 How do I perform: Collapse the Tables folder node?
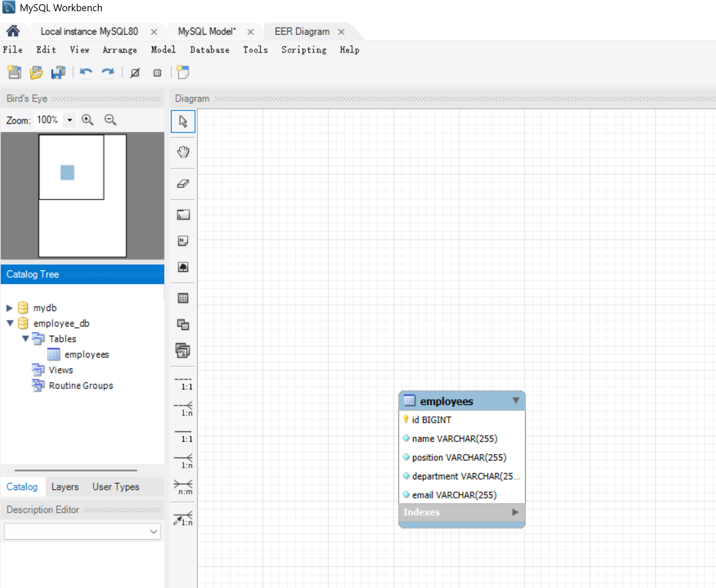(26, 339)
